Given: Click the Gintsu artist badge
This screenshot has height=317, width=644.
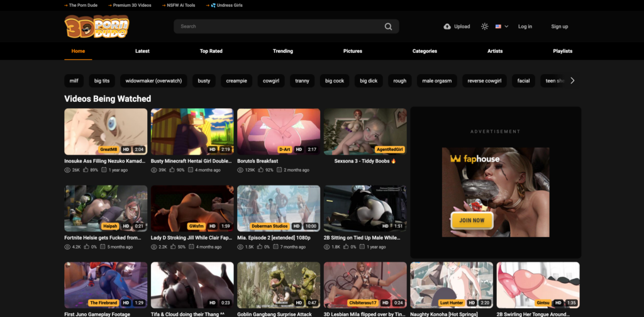Looking at the screenshot, I should click(x=543, y=303).
